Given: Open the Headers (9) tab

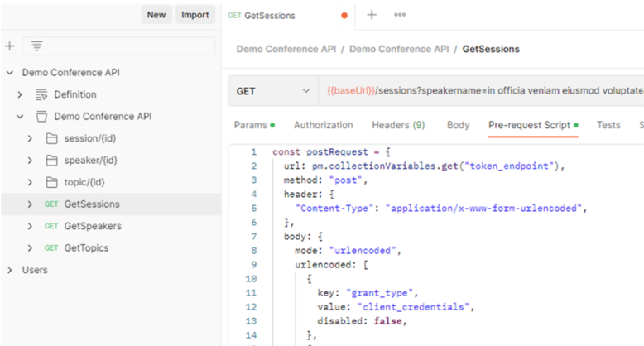Looking at the screenshot, I should click(398, 125).
